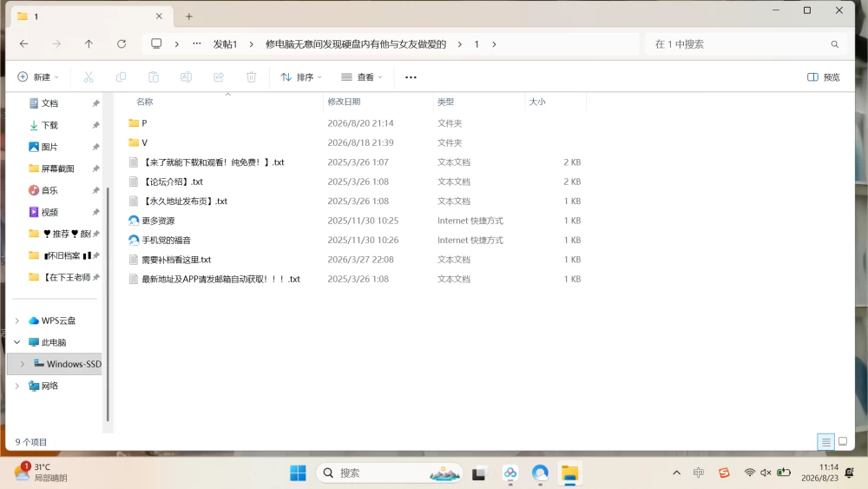This screenshot has height=489, width=868.
Task: Open Task View from the taskbar
Action: click(x=479, y=473)
